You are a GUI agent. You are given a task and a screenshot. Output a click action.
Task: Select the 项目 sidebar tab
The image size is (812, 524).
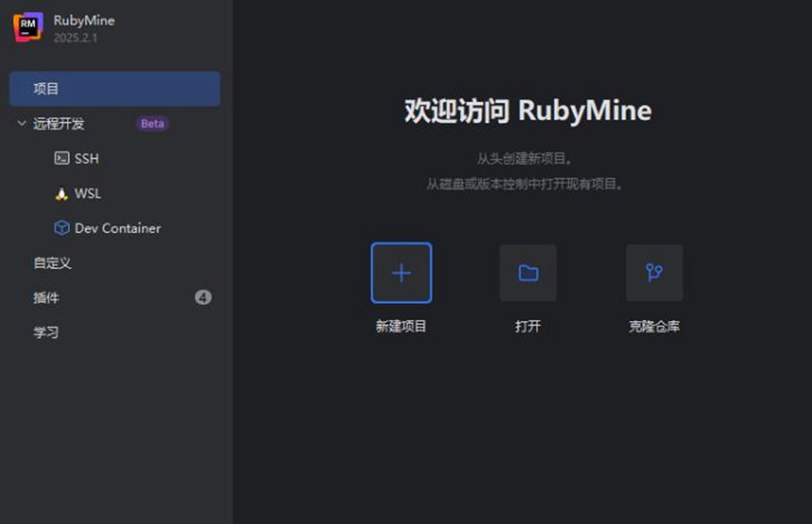tap(115, 89)
